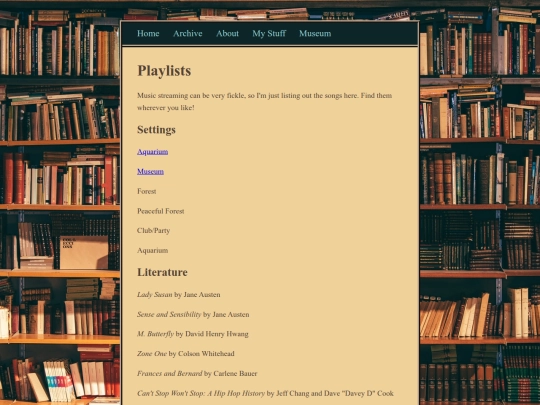Open the Home nav link
This screenshot has height=405, width=540.
click(x=148, y=33)
